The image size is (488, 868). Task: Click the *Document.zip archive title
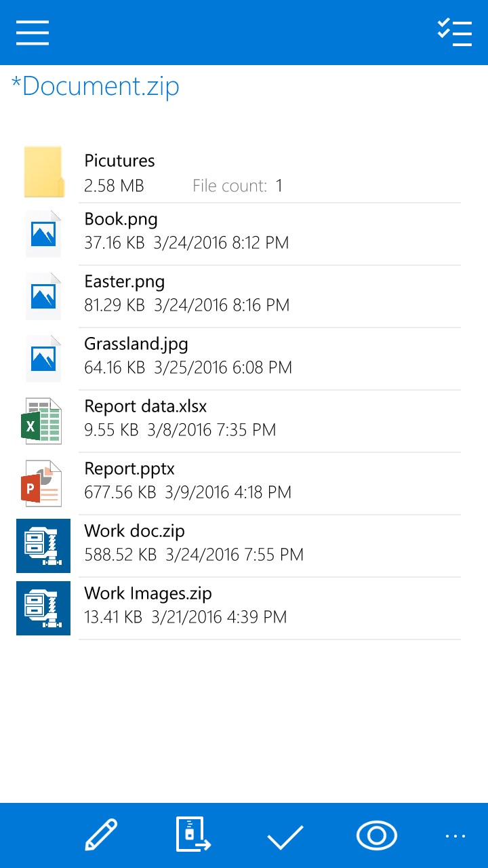[x=96, y=87]
